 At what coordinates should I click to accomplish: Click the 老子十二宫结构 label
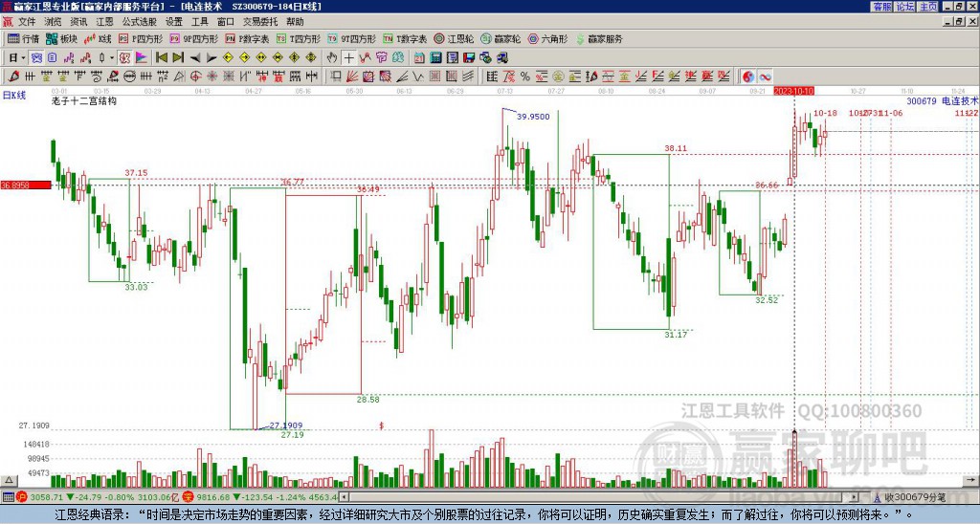click(84, 100)
